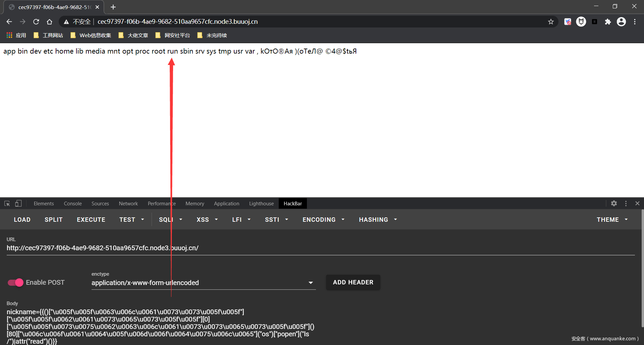
Task: Go to the browser home page icon
Action: click(x=49, y=22)
